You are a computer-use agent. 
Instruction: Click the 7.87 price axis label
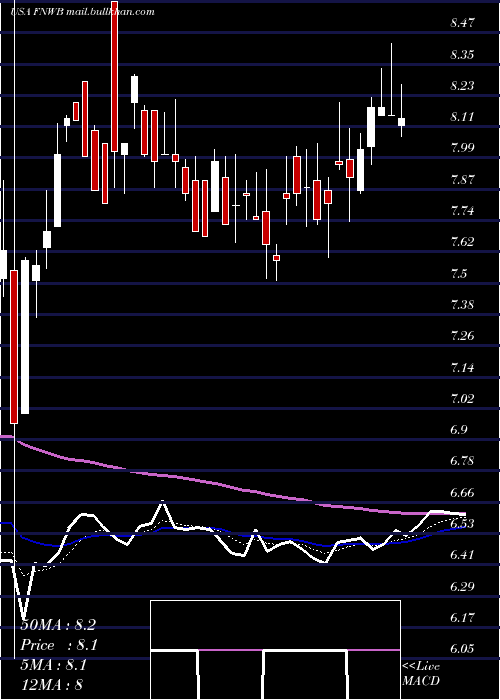(x=462, y=180)
